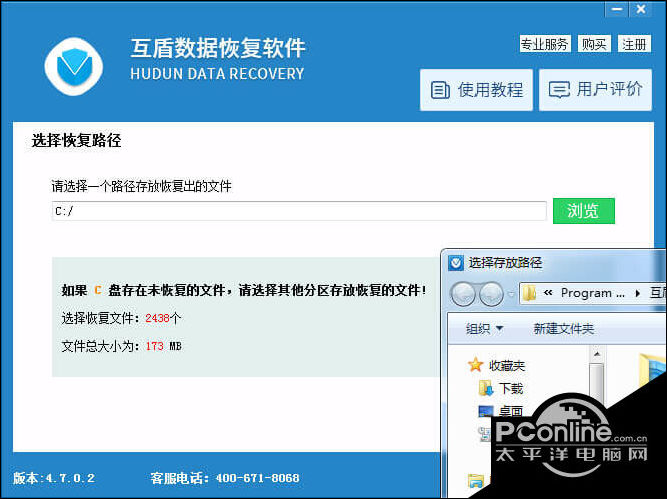
Task: Open the 使用教程 tutorial button
Action: 476,90
